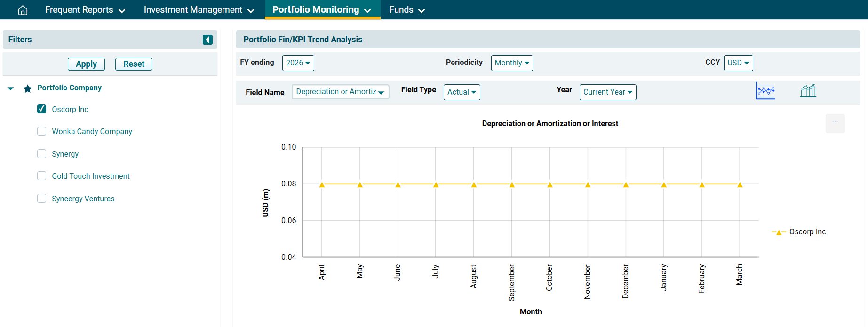Open the Periodicity Monthly dropdown
This screenshot has height=327, width=868.
click(x=511, y=63)
